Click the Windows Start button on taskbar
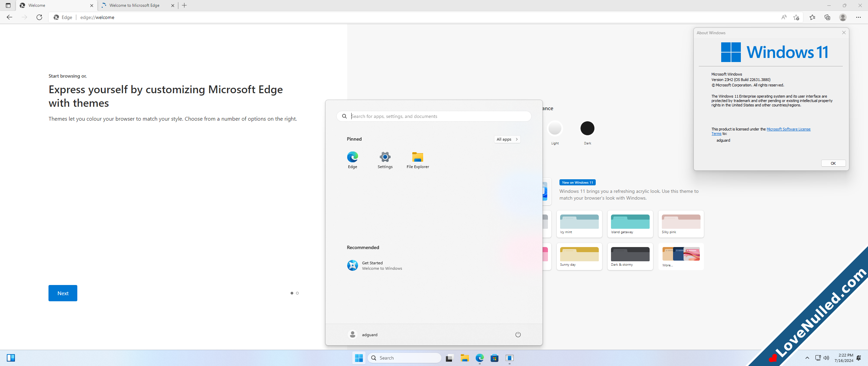868x366 pixels. pos(359,358)
